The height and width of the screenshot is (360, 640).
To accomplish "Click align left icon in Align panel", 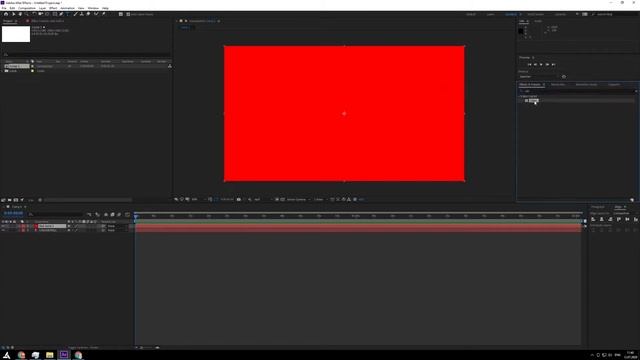I will [593, 219].
